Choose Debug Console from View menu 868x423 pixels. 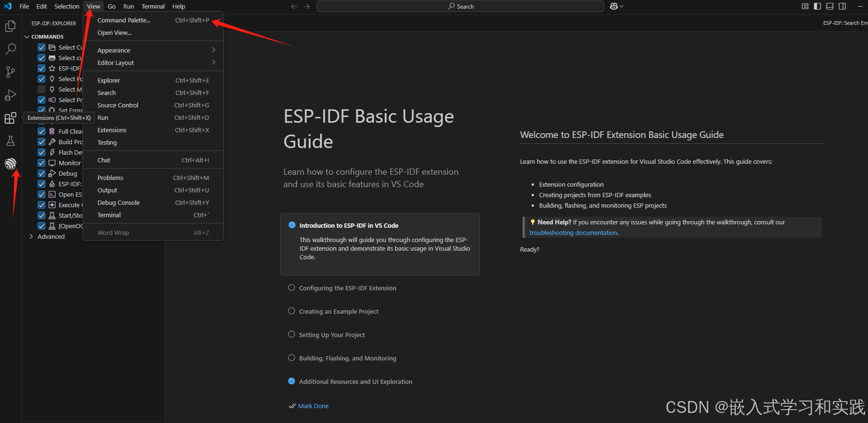tap(153, 202)
